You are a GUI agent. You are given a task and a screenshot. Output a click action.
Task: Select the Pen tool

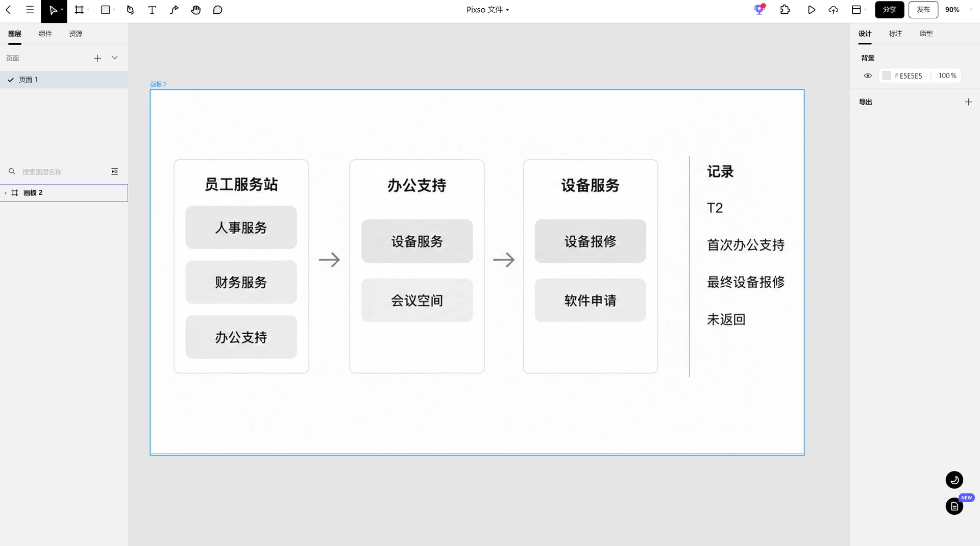pos(130,10)
